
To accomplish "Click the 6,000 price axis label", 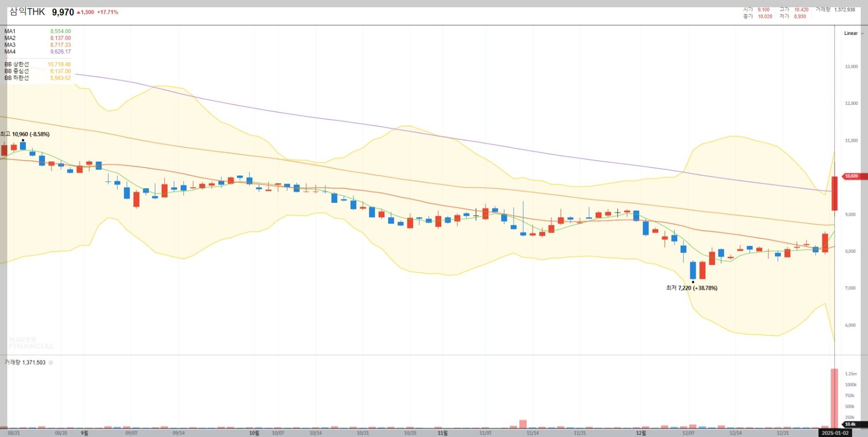I will 851,325.
